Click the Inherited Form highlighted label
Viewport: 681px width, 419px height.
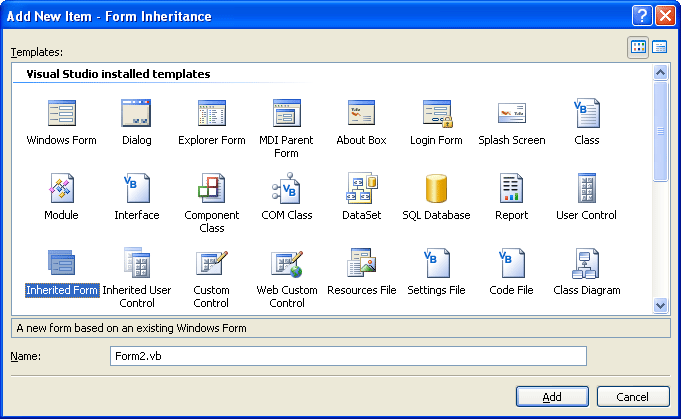tap(62, 290)
